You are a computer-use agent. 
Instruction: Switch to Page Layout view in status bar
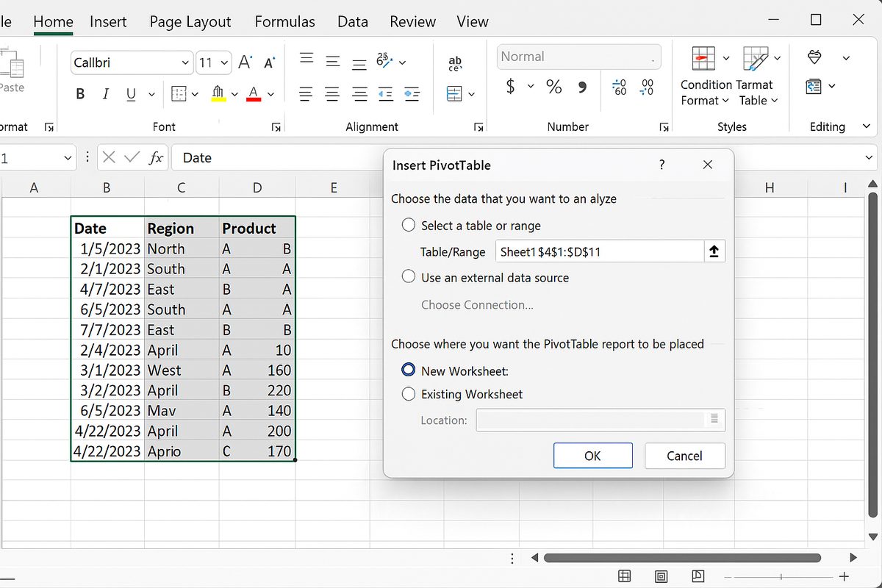(661, 576)
